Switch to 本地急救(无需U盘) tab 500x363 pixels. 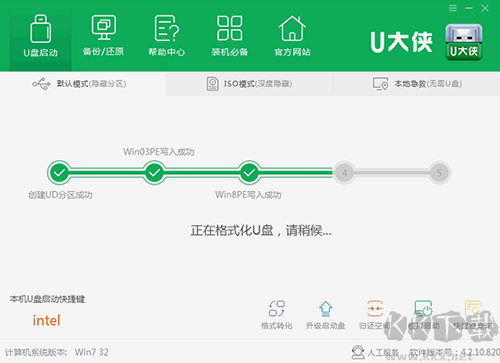[417, 84]
